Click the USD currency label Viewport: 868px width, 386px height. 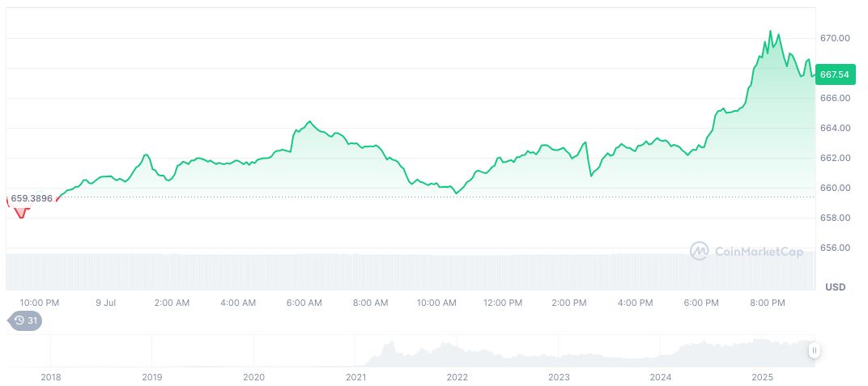835,287
